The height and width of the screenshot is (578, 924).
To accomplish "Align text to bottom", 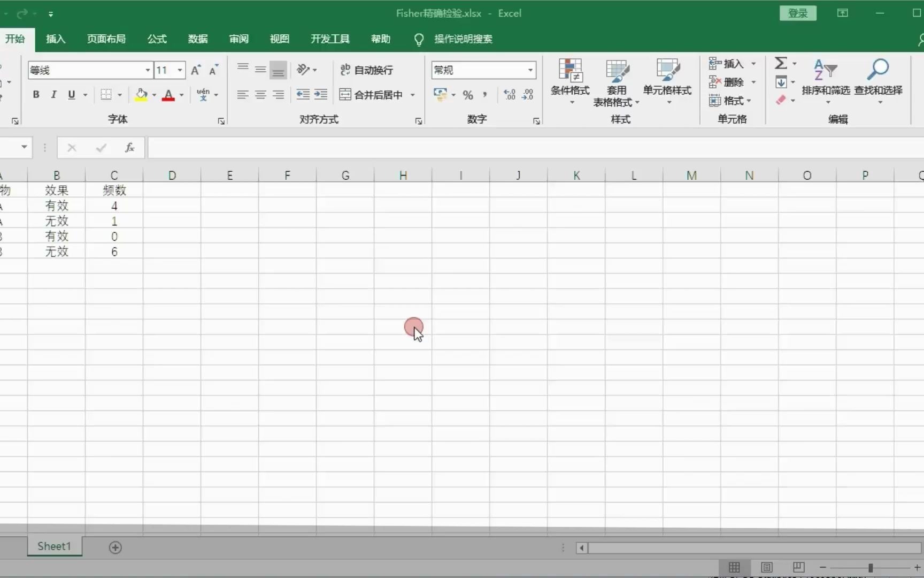I will coord(278,70).
